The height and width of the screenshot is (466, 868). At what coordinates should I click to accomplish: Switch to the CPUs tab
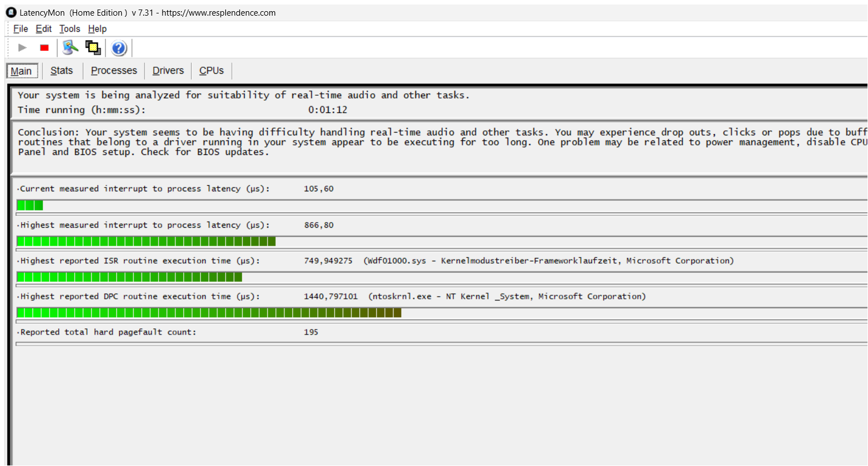211,70
